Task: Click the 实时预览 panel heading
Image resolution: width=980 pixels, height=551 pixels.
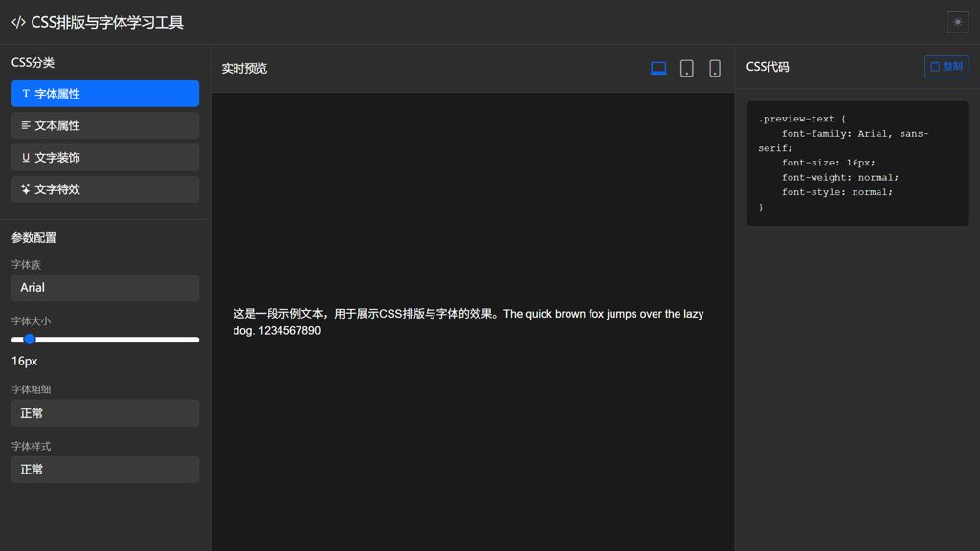Action: click(x=244, y=69)
